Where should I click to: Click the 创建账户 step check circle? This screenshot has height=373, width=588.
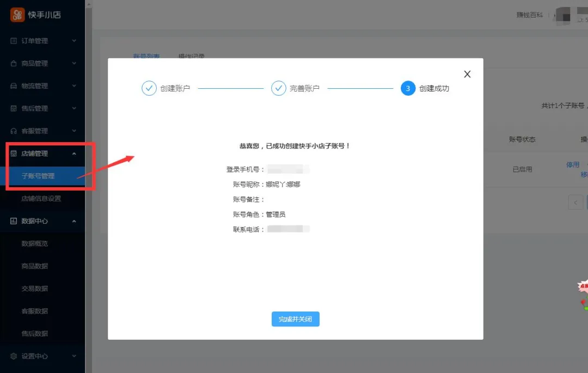(x=149, y=88)
